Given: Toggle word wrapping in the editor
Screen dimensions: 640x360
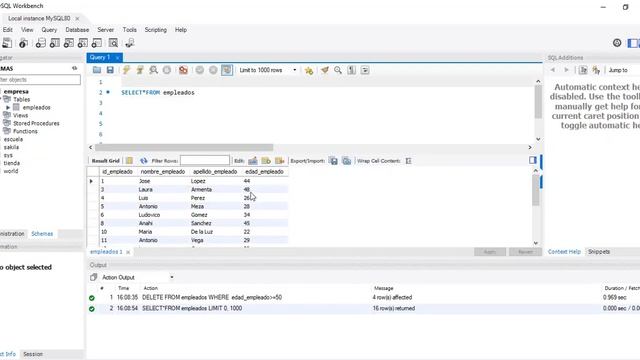Looking at the screenshot, I should pos(365,70).
